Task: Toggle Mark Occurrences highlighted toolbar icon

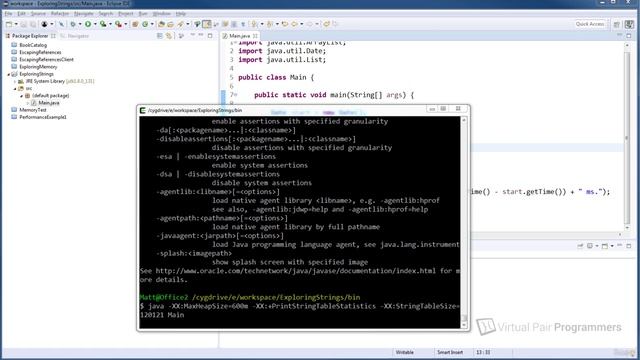Action: pos(207,24)
